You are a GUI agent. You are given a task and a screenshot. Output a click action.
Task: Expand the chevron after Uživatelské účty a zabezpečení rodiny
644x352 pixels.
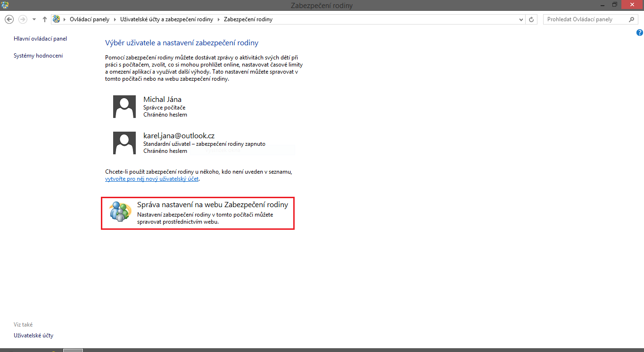coord(218,19)
